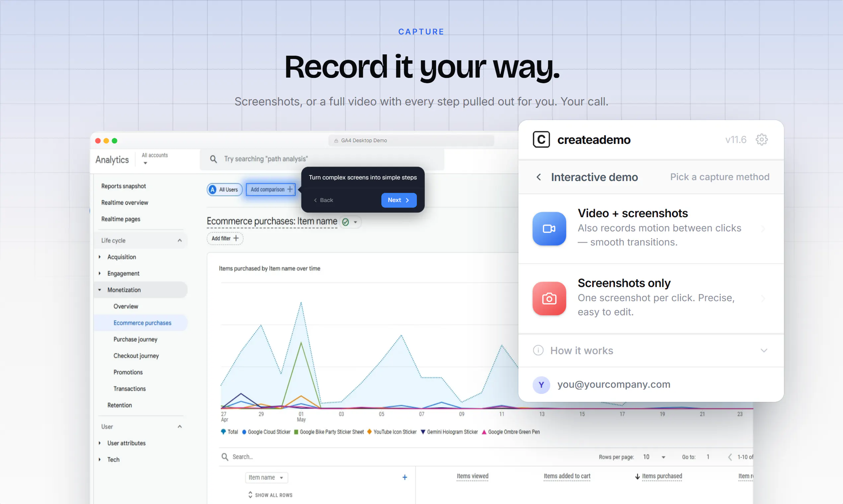Expand the How it works section
Screen dimensions: 843x504
651,350
